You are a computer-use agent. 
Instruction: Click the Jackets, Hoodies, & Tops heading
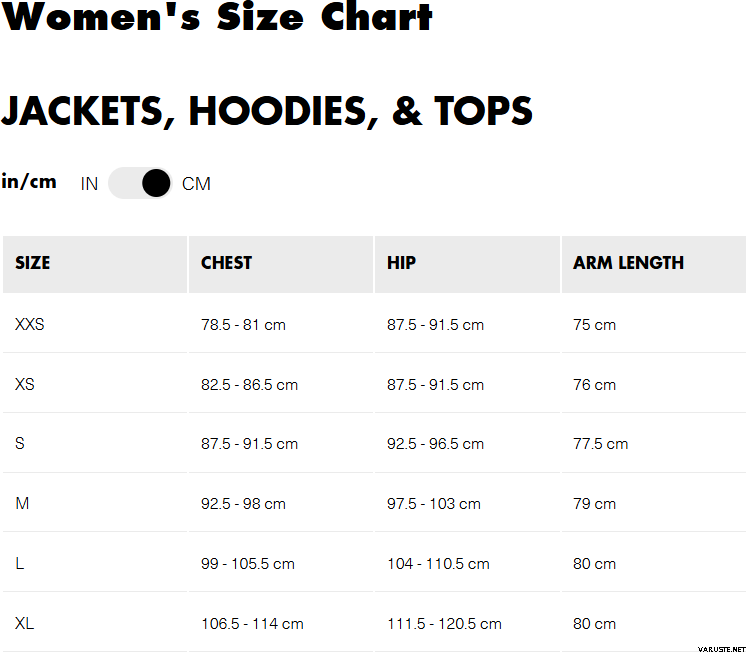pyautogui.click(x=266, y=112)
